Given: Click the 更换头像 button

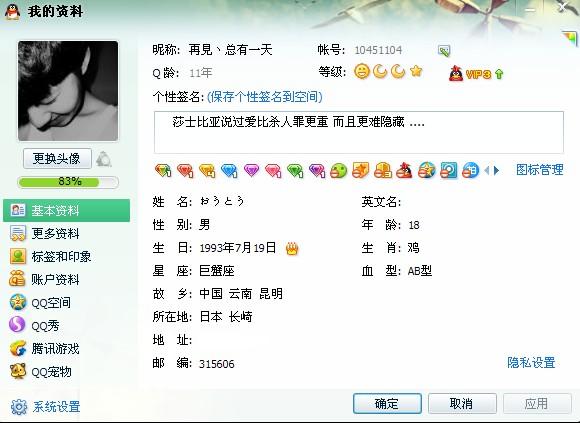Looking at the screenshot, I should pyautogui.click(x=57, y=159).
